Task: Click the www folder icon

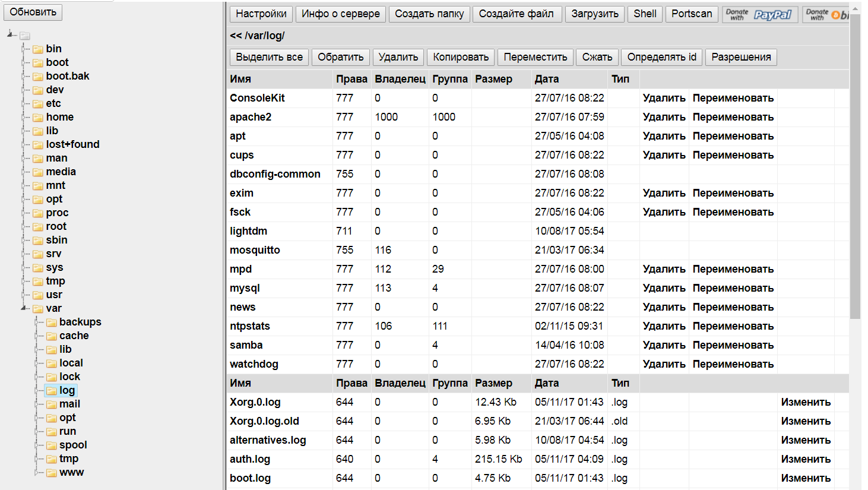Action: 52,473
